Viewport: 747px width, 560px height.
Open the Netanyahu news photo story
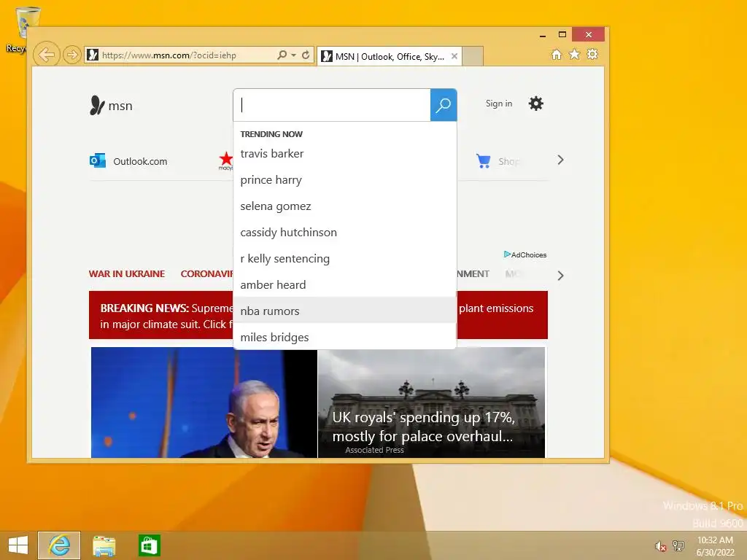(204, 402)
